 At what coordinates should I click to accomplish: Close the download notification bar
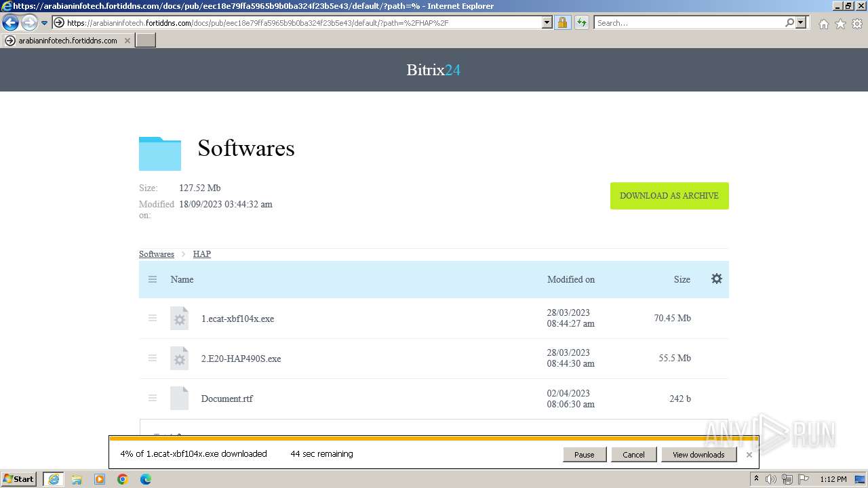point(749,455)
